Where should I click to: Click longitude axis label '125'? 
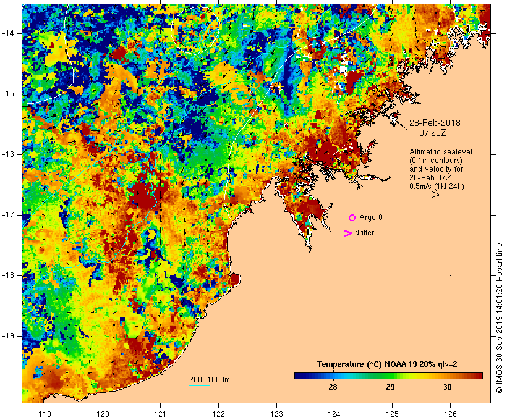(x=392, y=414)
